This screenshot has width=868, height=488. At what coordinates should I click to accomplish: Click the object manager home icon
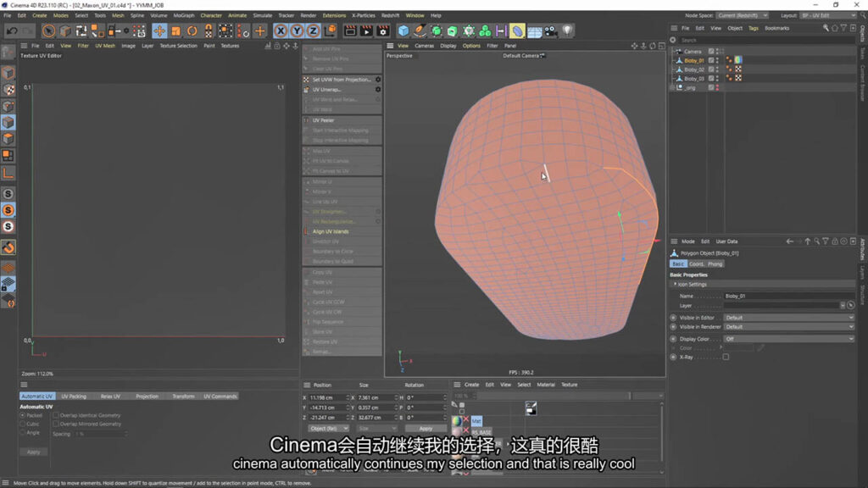point(835,28)
